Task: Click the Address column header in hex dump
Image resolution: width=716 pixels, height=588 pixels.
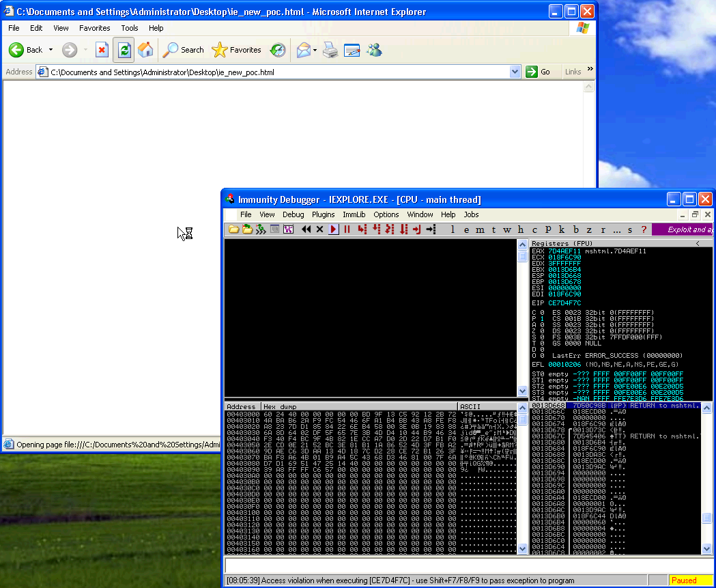Action: (242, 406)
